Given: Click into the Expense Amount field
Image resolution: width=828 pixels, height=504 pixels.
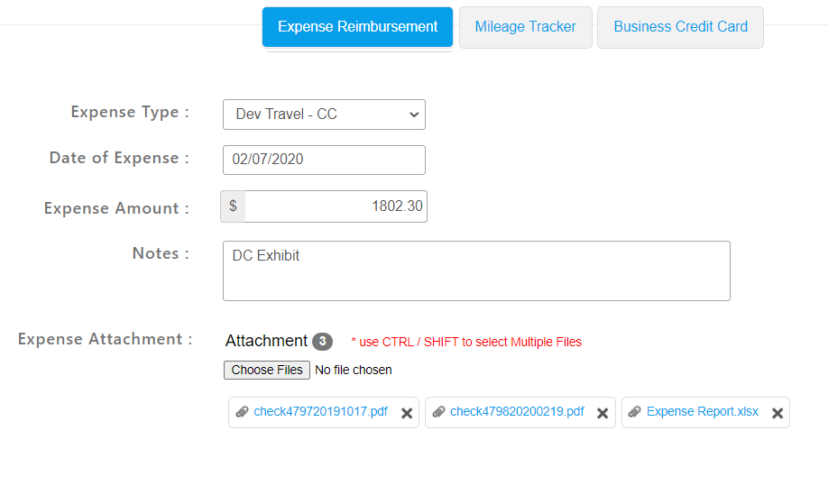Looking at the screenshot, I should click(x=336, y=206).
